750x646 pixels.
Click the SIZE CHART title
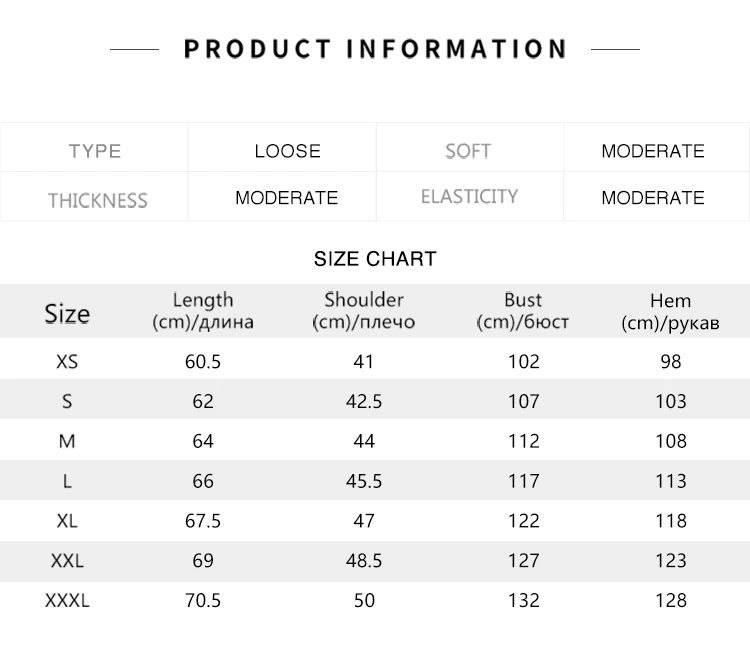[x=375, y=259]
